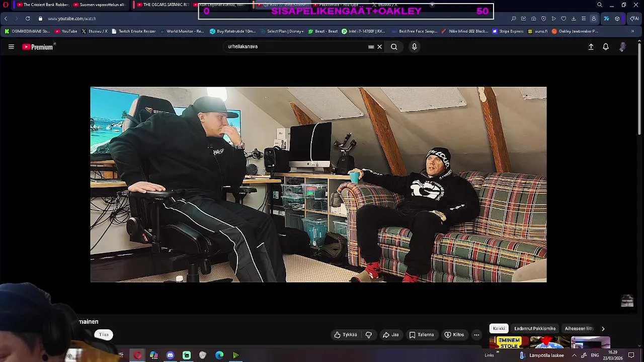The height and width of the screenshot is (362, 644).
Task: Open the extensions cube icon
Action: [x=617, y=19]
